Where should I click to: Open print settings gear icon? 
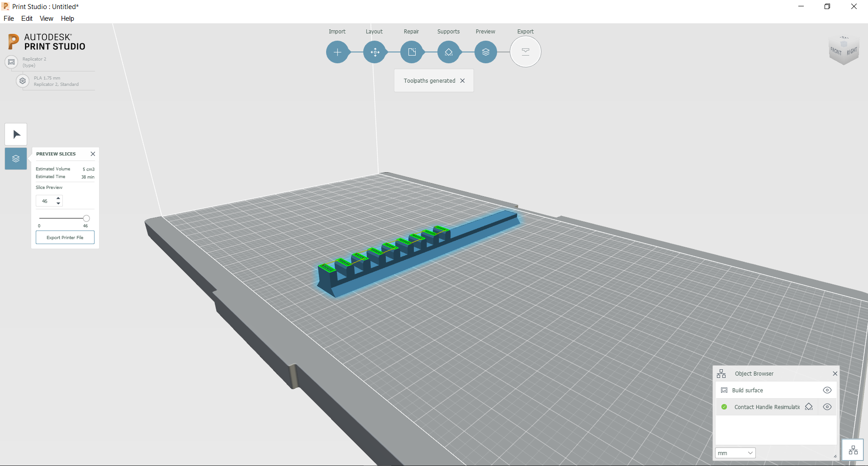pyautogui.click(x=23, y=81)
